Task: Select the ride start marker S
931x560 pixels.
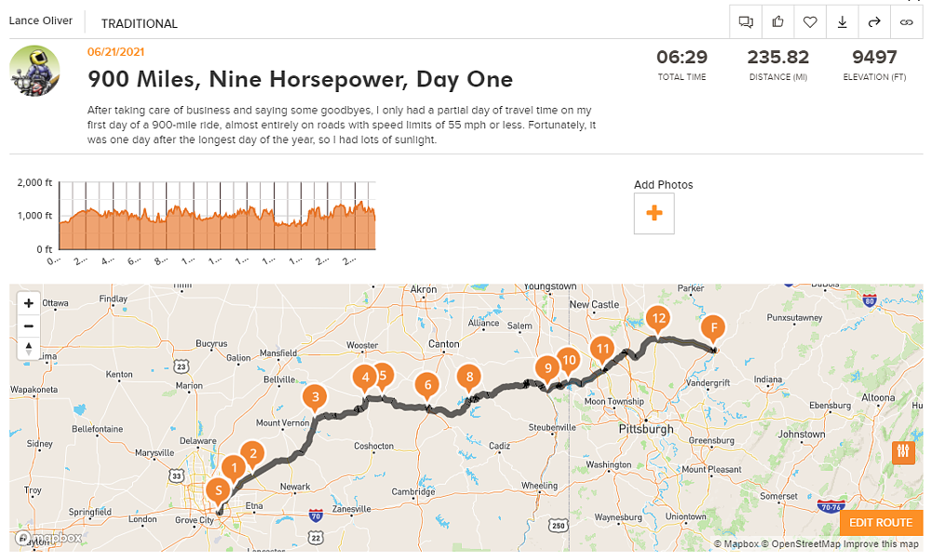Action: tap(219, 490)
